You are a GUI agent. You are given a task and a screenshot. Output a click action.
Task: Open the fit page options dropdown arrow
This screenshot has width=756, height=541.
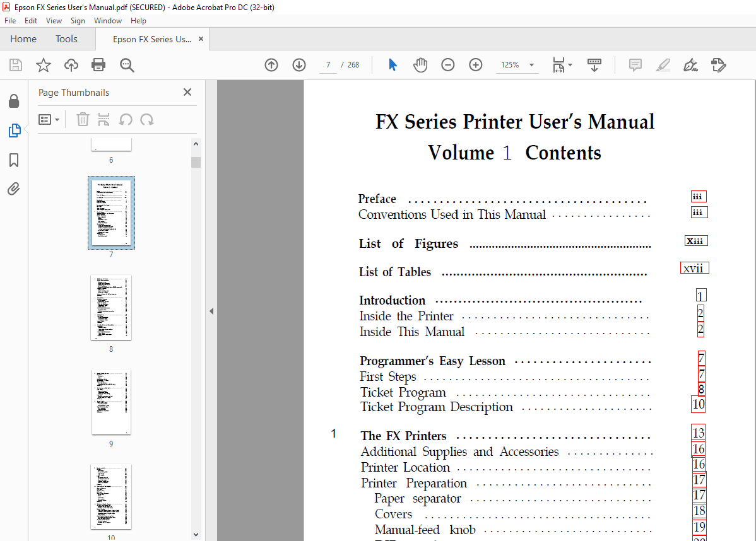570,65
